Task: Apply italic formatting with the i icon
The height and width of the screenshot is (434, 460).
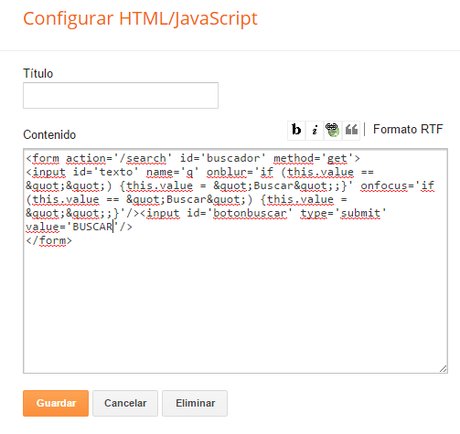Action: [314, 130]
